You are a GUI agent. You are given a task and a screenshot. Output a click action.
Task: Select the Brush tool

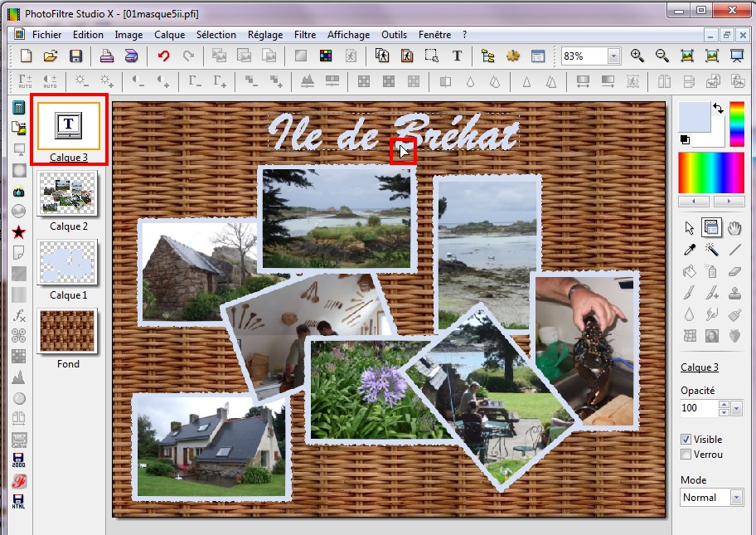(690, 293)
